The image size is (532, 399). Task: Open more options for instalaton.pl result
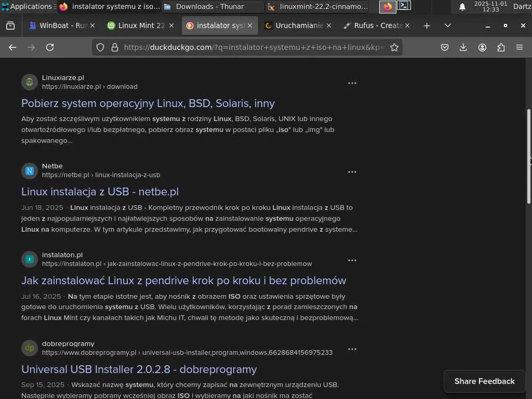352,260
